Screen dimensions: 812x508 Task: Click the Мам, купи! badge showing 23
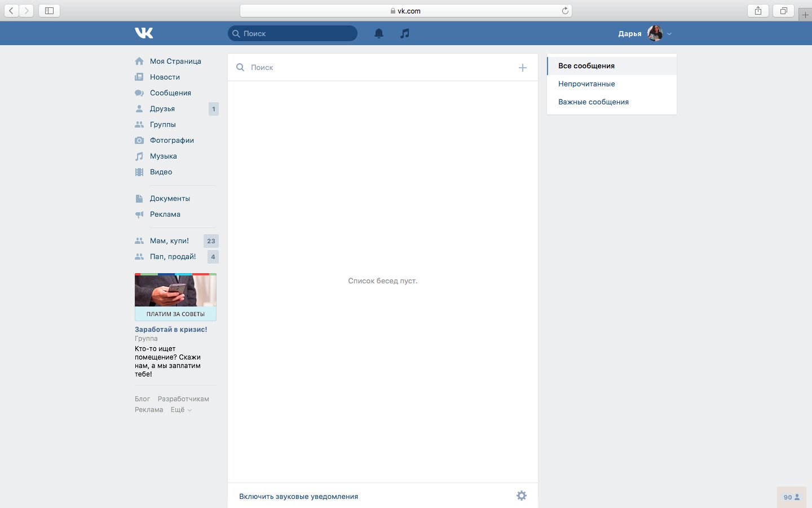click(211, 241)
